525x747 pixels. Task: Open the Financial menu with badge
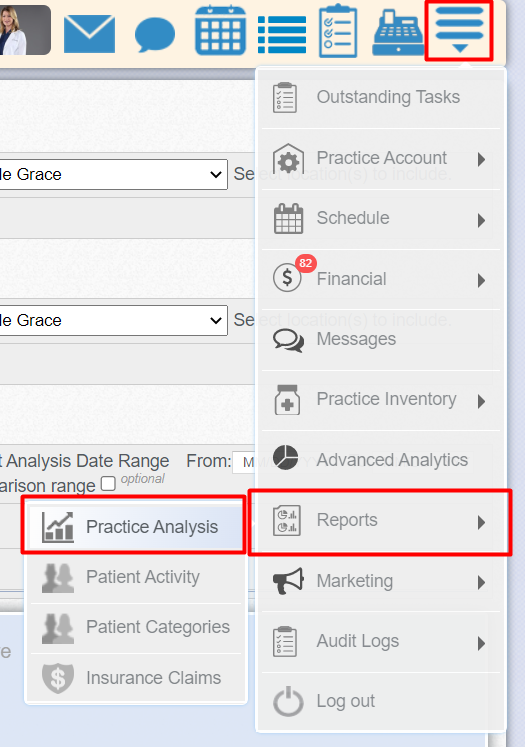pos(381,279)
